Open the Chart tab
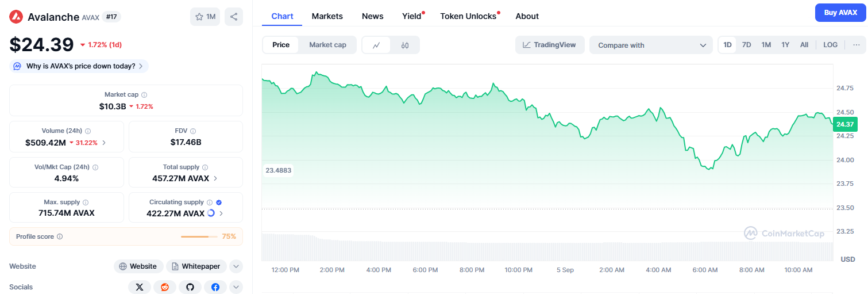The height and width of the screenshot is (294, 868). (283, 16)
